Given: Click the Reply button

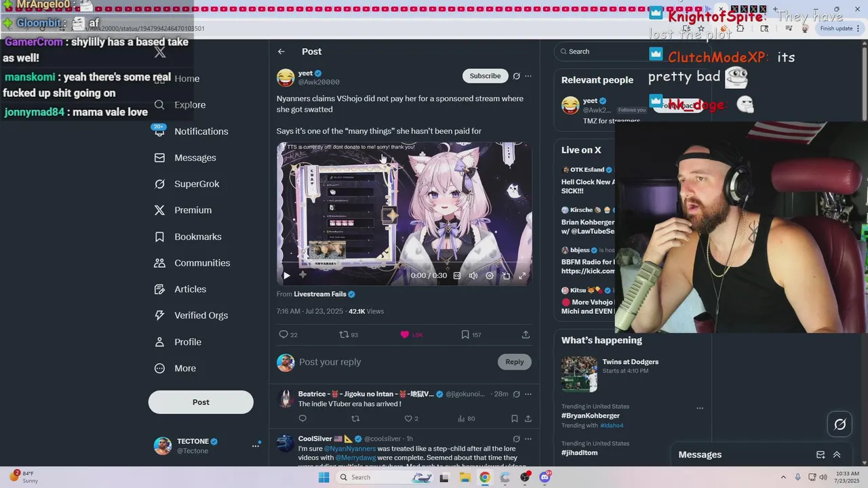Looking at the screenshot, I should click(515, 362).
